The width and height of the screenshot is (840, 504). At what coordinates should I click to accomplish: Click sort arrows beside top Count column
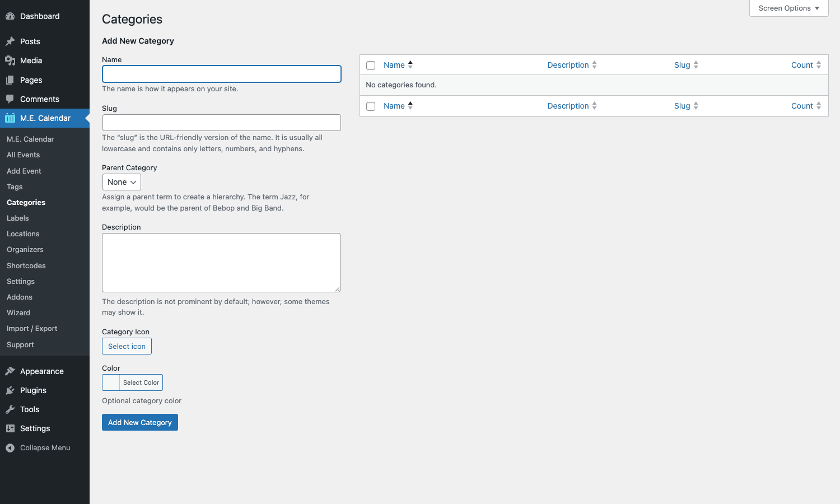pos(818,65)
